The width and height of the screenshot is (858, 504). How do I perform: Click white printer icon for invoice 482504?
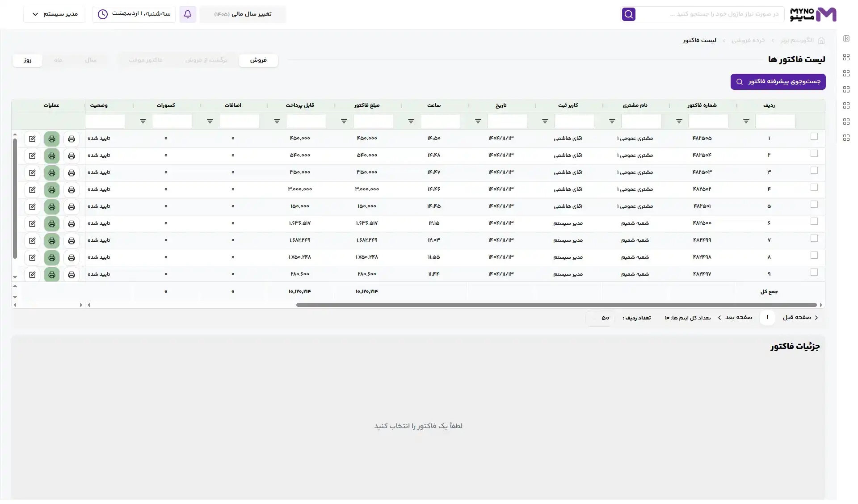pos(71,156)
